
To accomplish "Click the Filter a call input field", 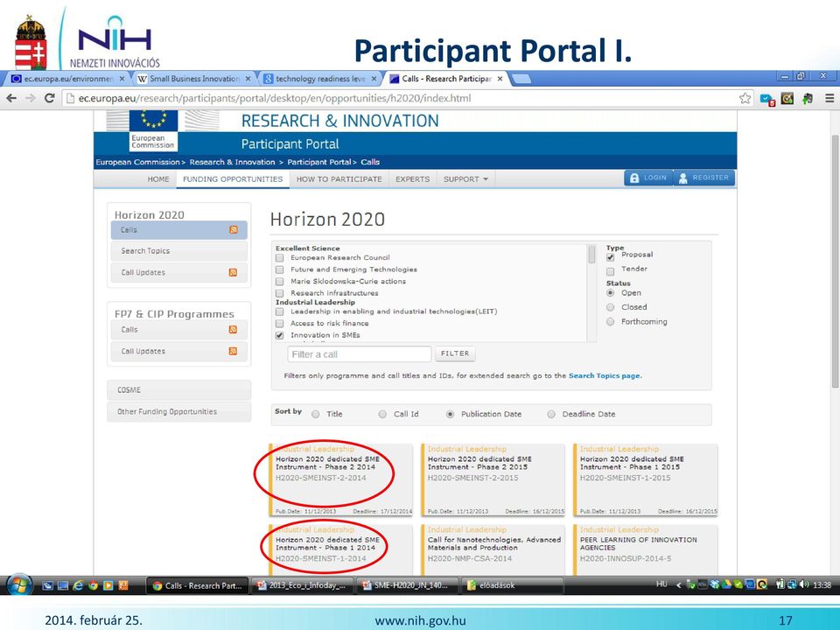I will pos(360,354).
